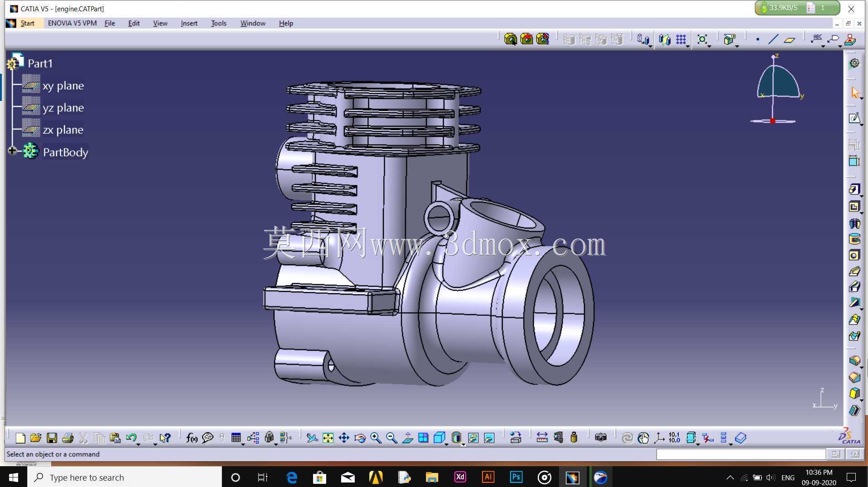Screen dimensions: 868x487
Task: Select the Pan tool
Action: pyautogui.click(x=344, y=438)
